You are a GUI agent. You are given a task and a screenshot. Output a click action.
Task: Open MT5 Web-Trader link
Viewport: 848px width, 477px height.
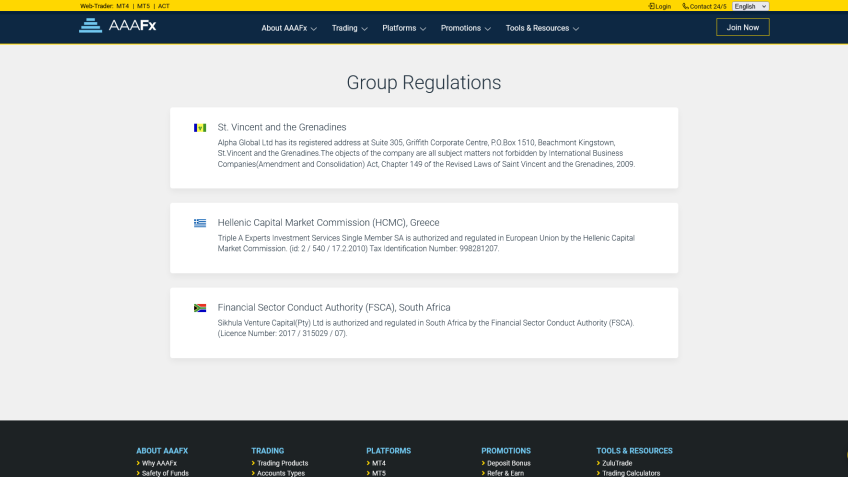tap(144, 6)
